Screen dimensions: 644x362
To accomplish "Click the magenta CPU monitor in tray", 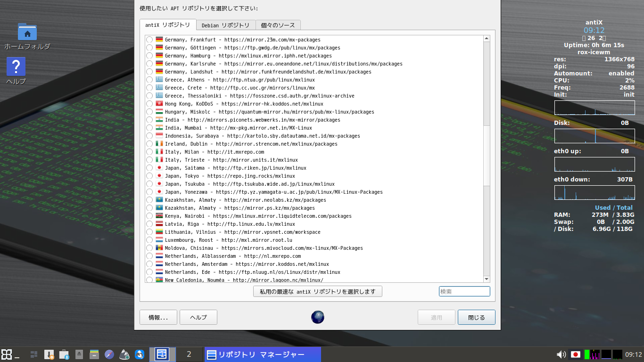I will [594, 354].
